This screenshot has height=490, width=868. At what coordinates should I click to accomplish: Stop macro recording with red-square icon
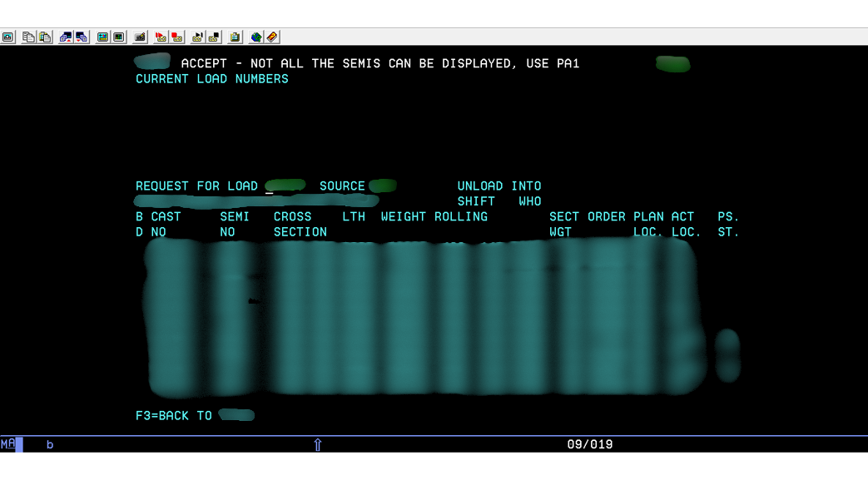177,37
